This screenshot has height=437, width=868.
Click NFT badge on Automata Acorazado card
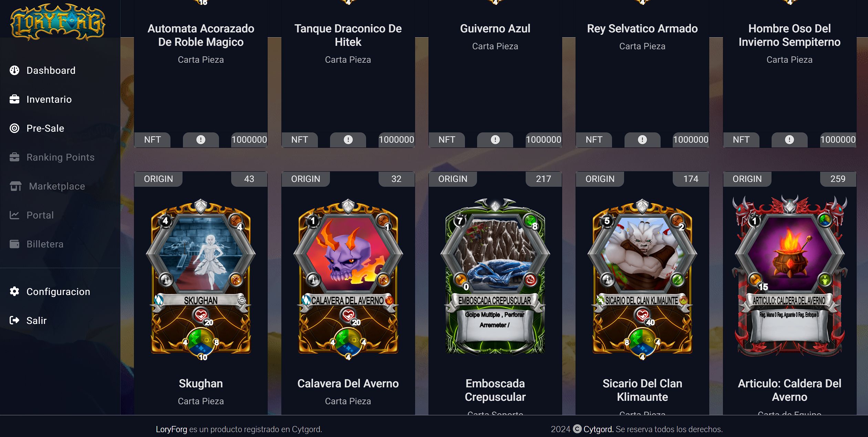click(152, 140)
